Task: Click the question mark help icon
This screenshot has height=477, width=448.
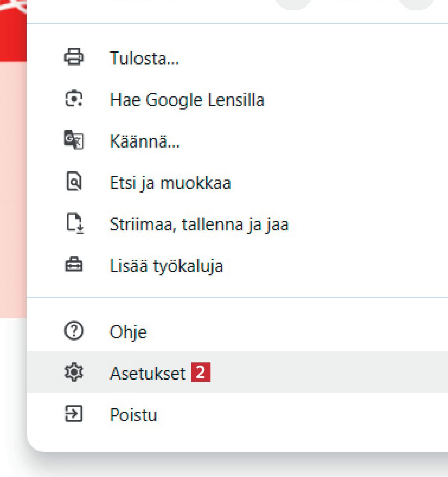Action: click(x=73, y=331)
